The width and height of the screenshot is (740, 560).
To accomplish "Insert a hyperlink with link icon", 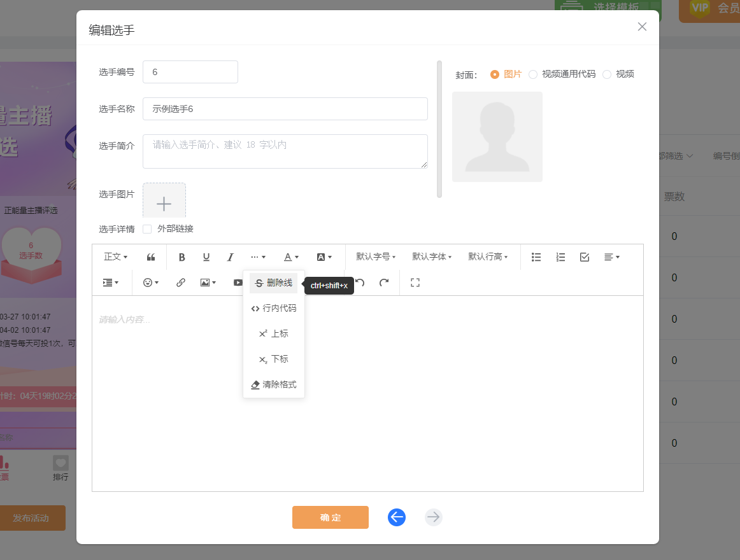I will pyautogui.click(x=181, y=283).
